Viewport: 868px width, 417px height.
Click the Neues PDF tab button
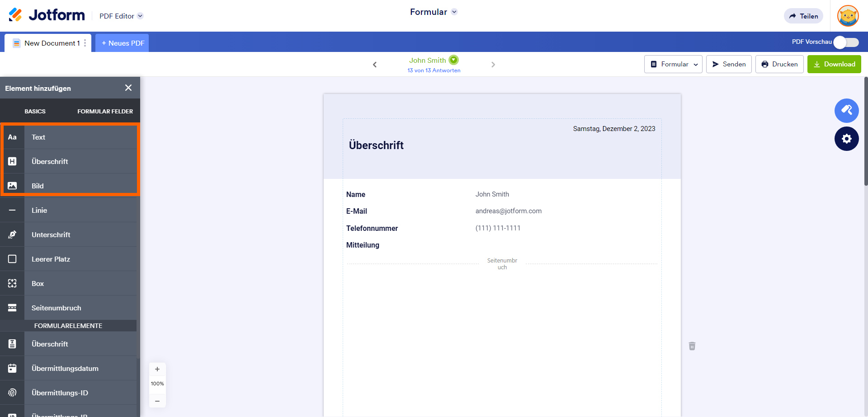pos(122,43)
